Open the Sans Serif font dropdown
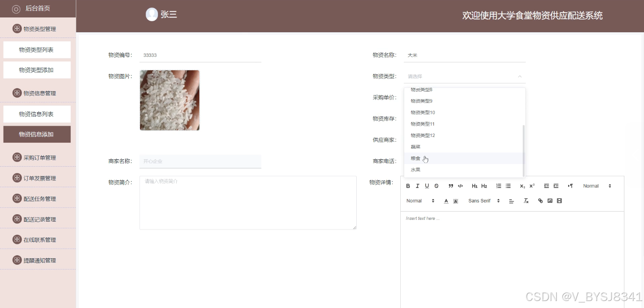 tap(484, 201)
